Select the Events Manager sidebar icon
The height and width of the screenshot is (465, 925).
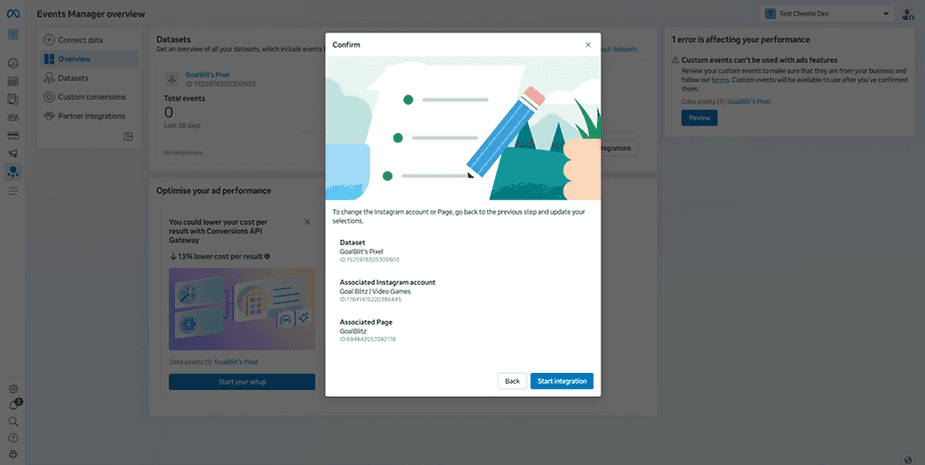point(13,172)
